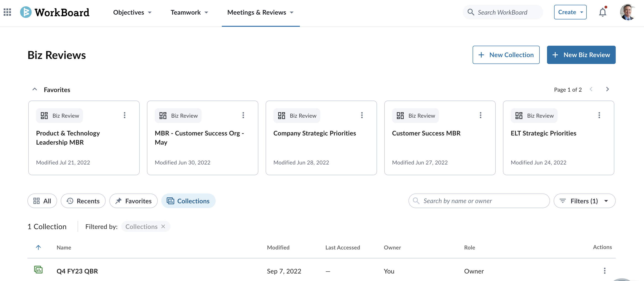Click the New Biz Review button
Image resolution: width=644 pixels, height=281 pixels.
pos(581,55)
